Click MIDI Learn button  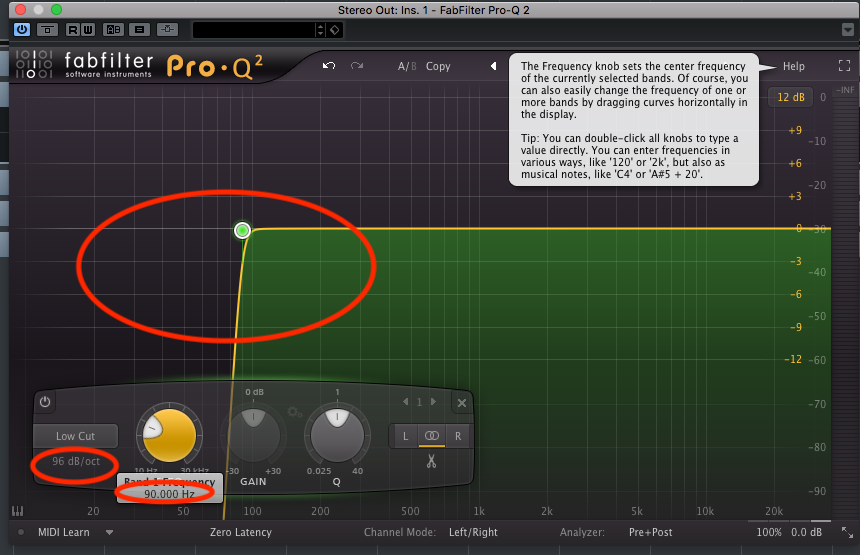point(64,532)
